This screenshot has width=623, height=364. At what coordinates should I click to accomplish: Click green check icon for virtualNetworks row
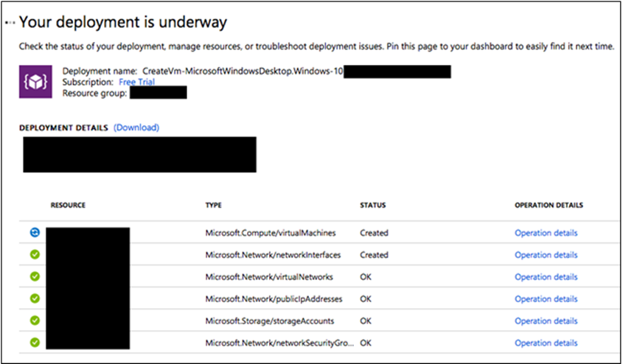click(35, 276)
